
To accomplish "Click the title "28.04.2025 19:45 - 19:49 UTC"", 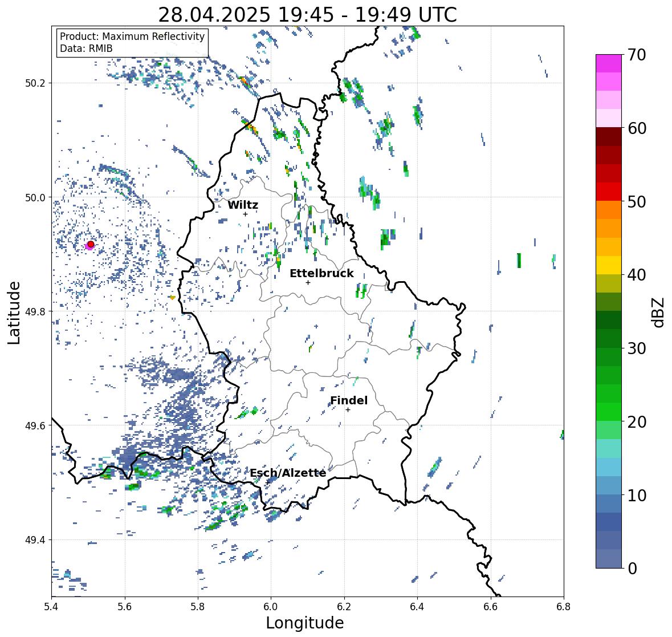I will 307,15.
